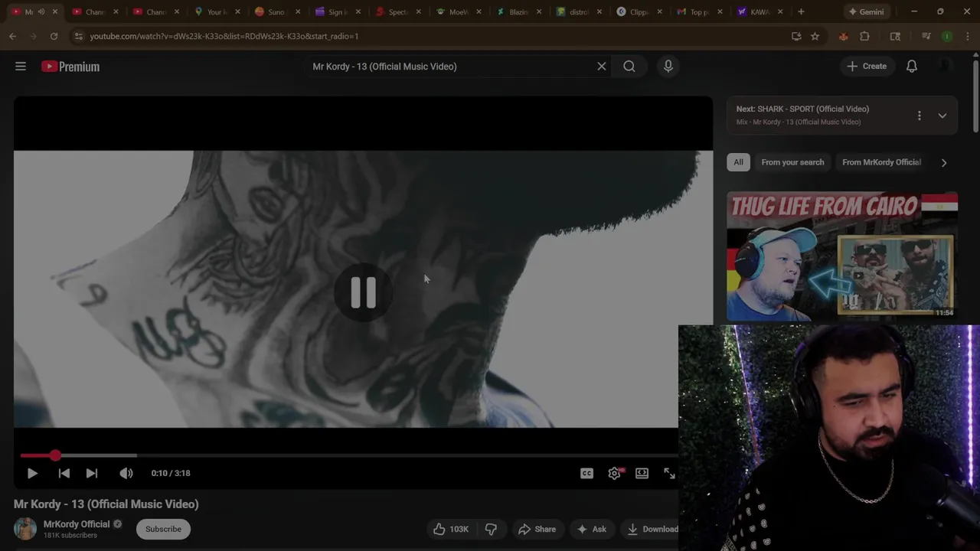Switch to the MoeW tab
Viewport: 980px width, 551px height.
pos(458,11)
